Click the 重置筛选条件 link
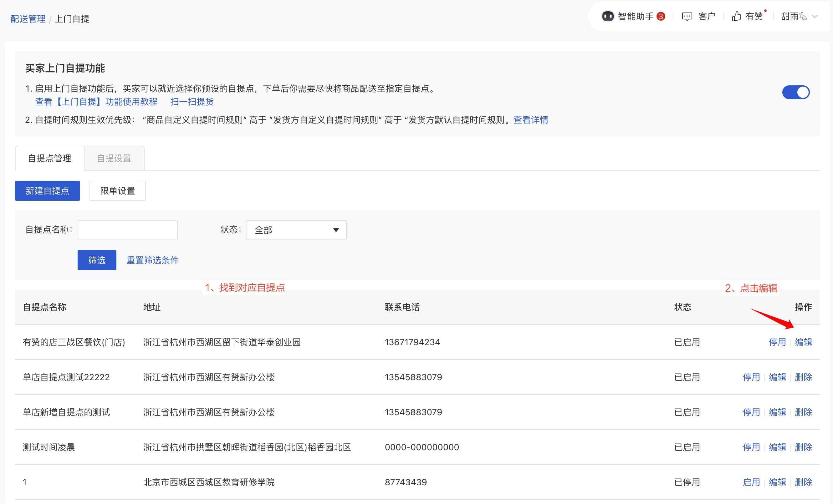The image size is (833, 504). click(x=152, y=260)
